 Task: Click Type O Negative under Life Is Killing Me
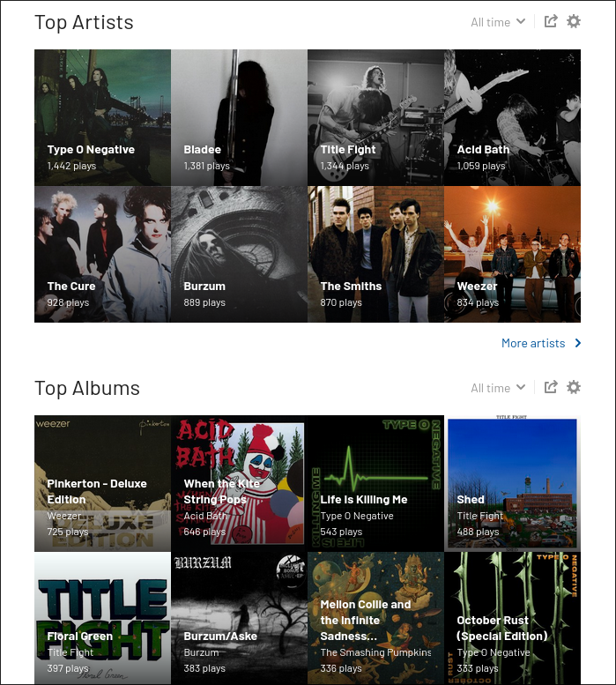(x=357, y=516)
